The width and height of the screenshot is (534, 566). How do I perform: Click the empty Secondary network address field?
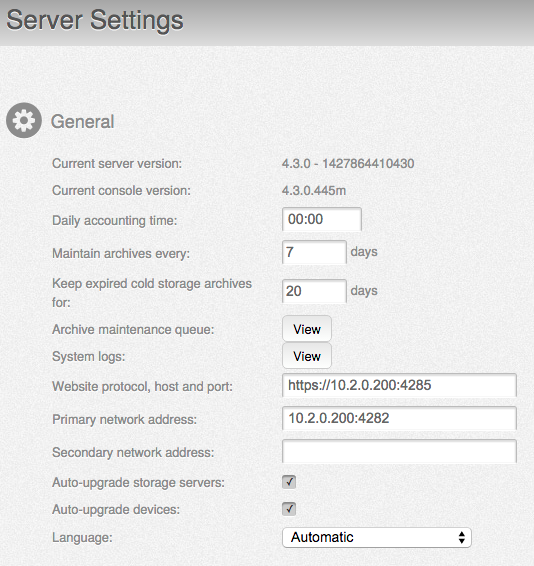pos(399,451)
